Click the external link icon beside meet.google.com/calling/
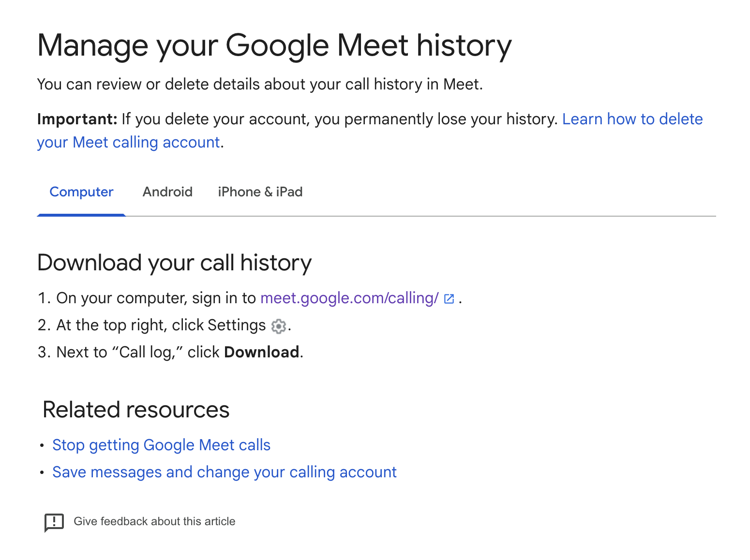The width and height of the screenshot is (750, 560). 449,299
